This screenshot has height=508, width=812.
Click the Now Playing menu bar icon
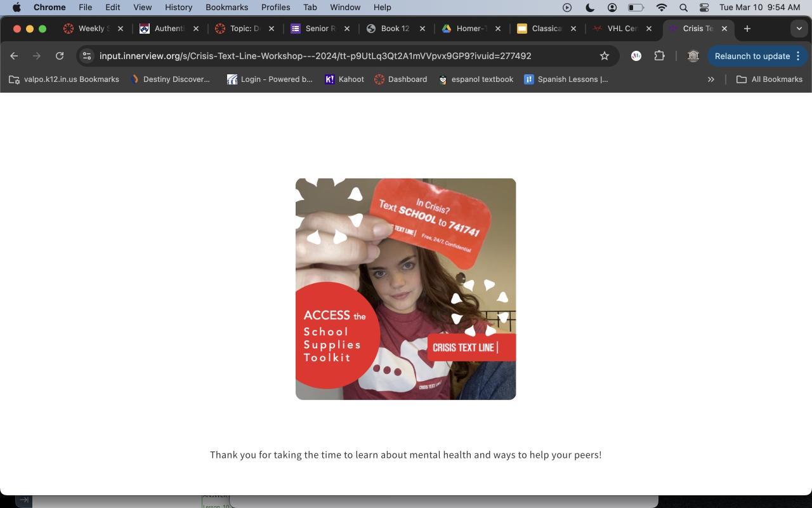click(x=567, y=8)
